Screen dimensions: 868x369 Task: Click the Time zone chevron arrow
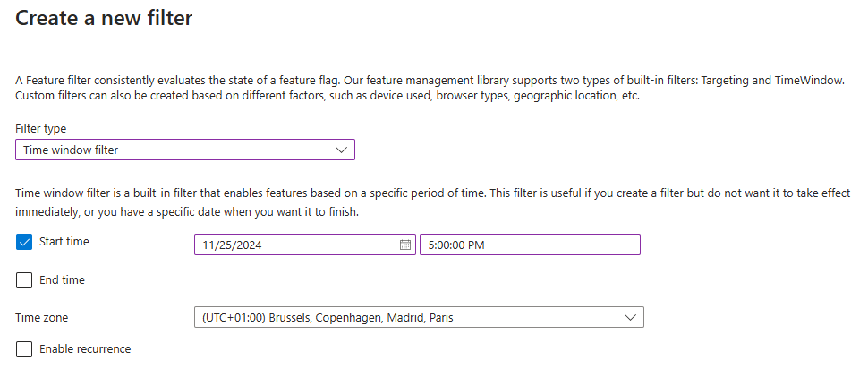pyautogui.click(x=630, y=318)
